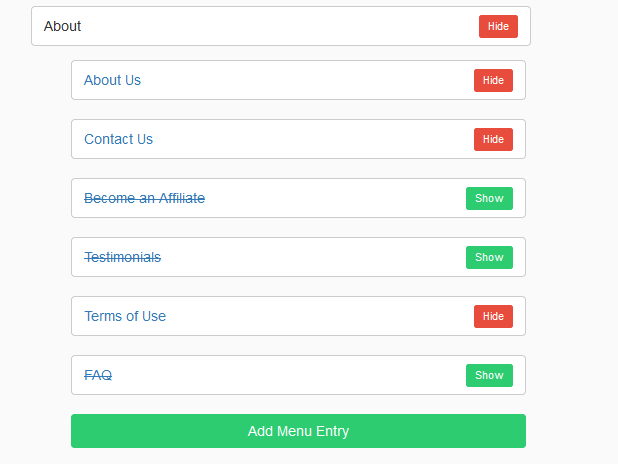Show the FAQ entry
The height and width of the screenshot is (464, 618).
coord(489,375)
